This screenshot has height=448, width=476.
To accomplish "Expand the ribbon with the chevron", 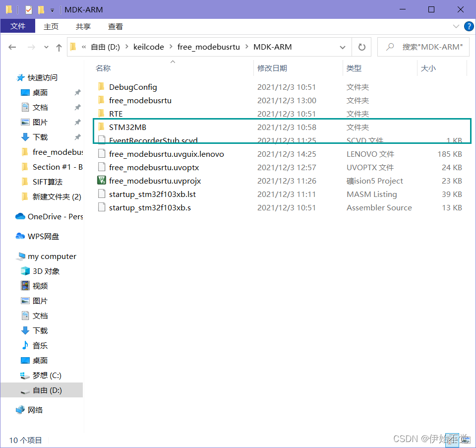I will [456, 26].
